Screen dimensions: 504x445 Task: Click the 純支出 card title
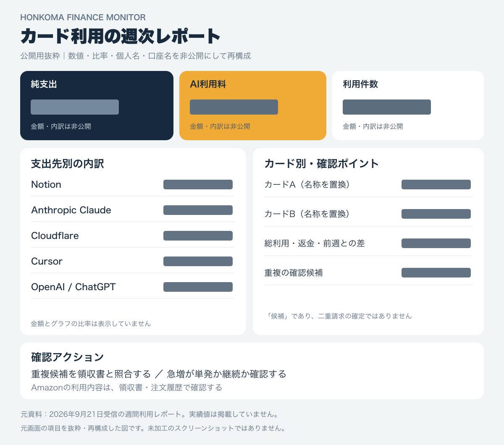pyautogui.click(x=44, y=84)
